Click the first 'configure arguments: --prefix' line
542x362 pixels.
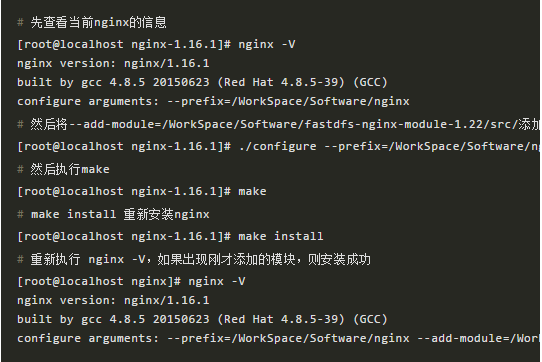[x=213, y=101]
